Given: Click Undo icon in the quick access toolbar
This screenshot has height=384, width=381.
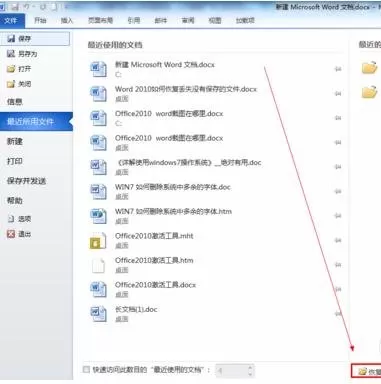Looking at the screenshot, I should [x=26, y=6].
